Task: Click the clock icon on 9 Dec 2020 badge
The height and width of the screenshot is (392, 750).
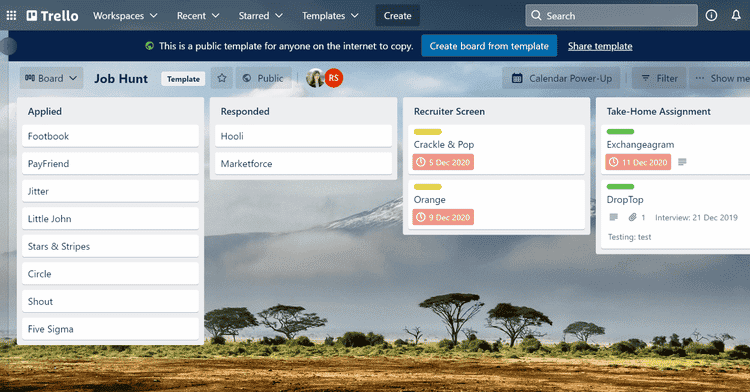Action: click(420, 218)
